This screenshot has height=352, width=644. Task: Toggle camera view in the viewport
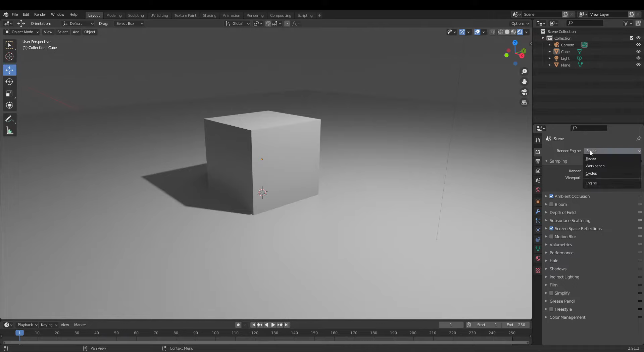pos(524,92)
